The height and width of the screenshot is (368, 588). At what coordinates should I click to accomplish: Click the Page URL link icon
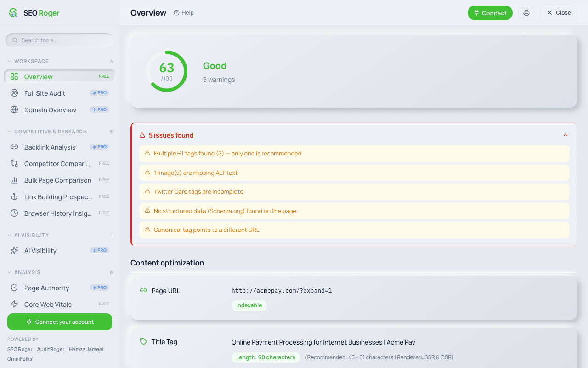[143, 291]
